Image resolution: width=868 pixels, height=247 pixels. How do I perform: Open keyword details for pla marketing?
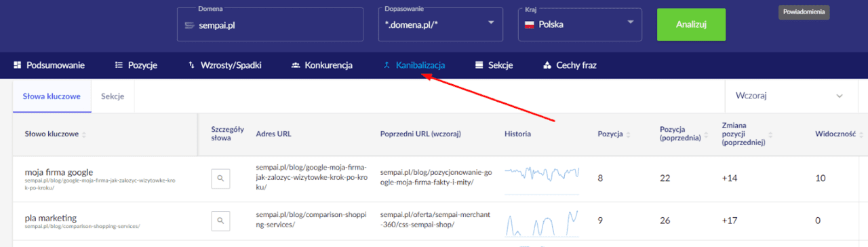pyautogui.click(x=220, y=221)
